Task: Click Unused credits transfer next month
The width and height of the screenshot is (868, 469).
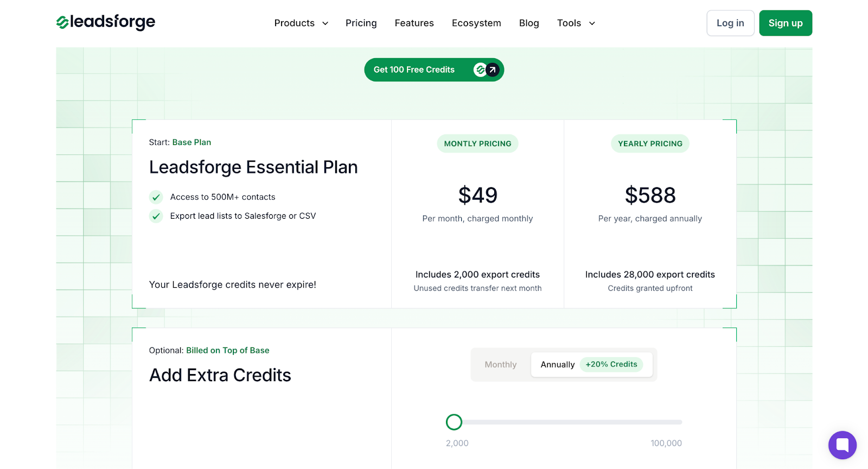Action: click(x=477, y=288)
